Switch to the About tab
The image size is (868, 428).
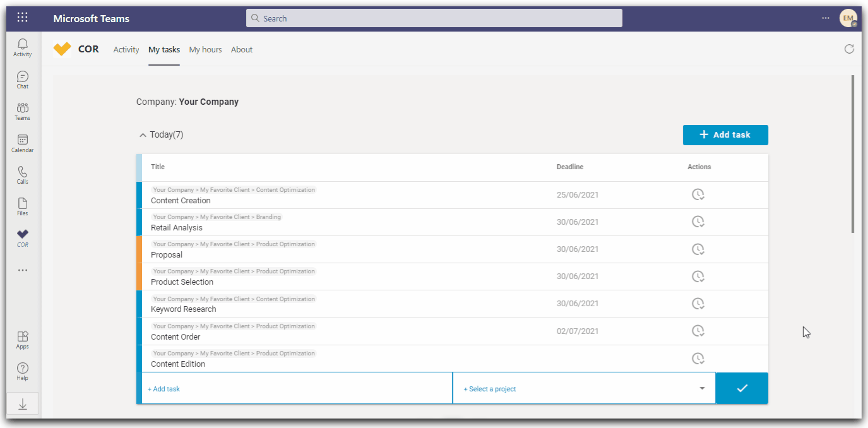coord(242,49)
